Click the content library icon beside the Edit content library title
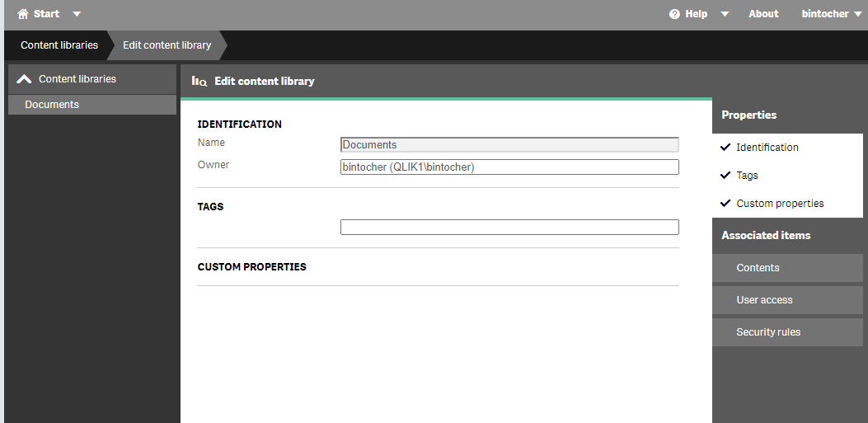Screen dimensions: 868x423 coord(199,82)
